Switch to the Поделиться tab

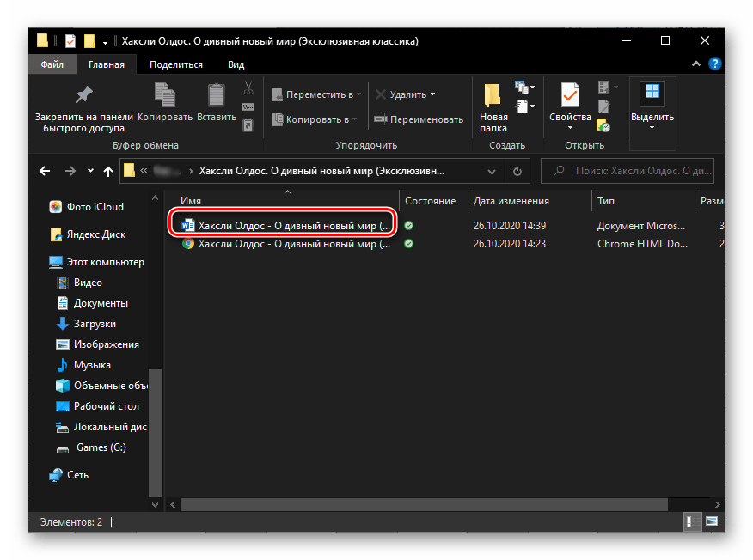click(175, 64)
